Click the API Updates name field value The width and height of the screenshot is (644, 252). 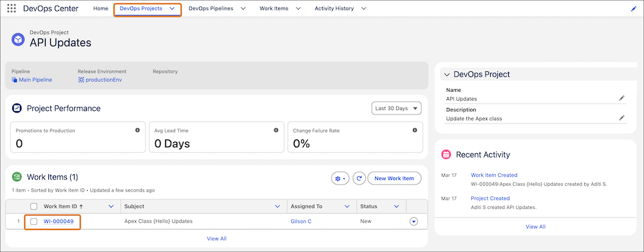click(x=462, y=99)
